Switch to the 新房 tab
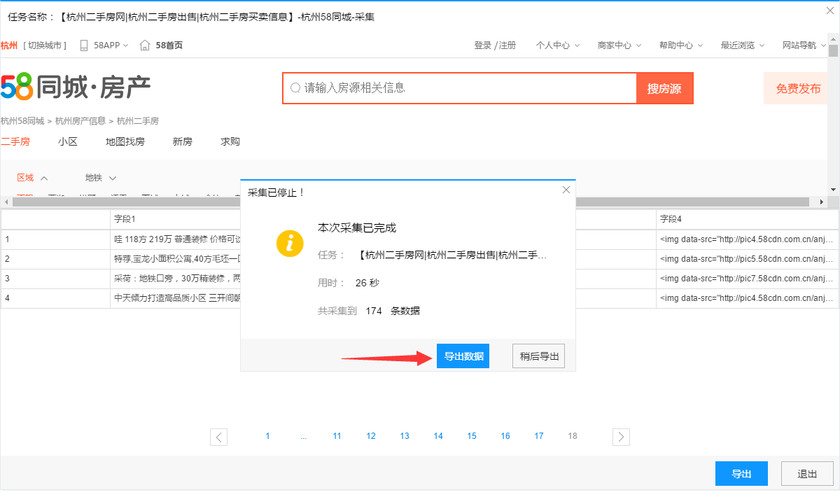 click(x=183, y=141)
